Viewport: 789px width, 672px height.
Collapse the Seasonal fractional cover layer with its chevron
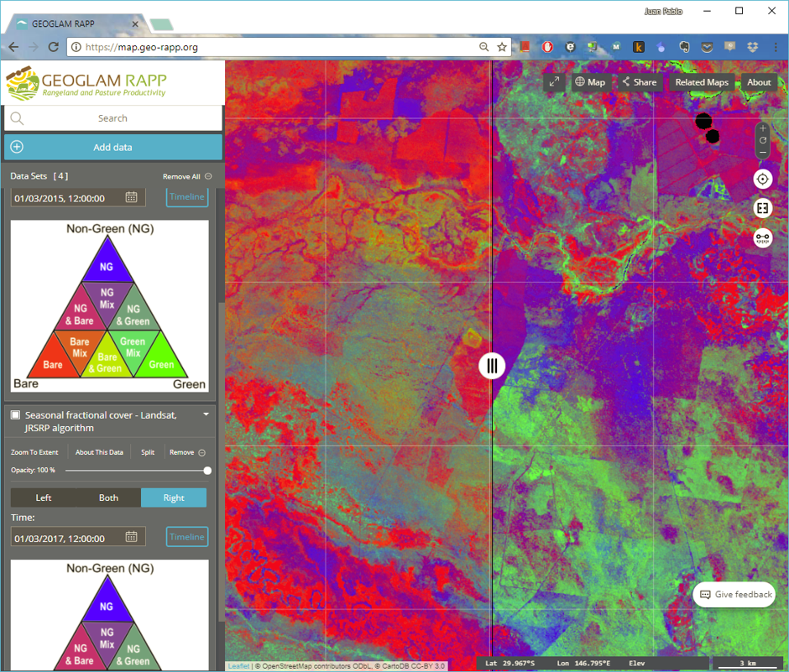pos(206,414)
